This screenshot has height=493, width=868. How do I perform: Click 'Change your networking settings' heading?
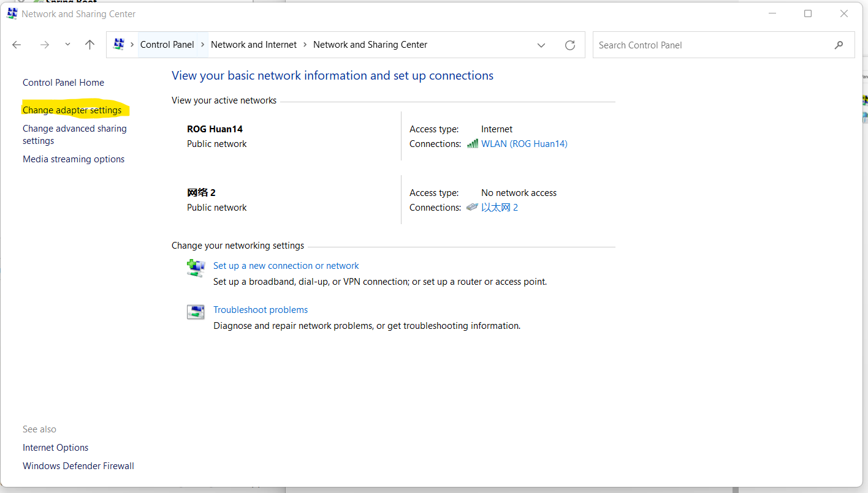(x=238, y=246)
